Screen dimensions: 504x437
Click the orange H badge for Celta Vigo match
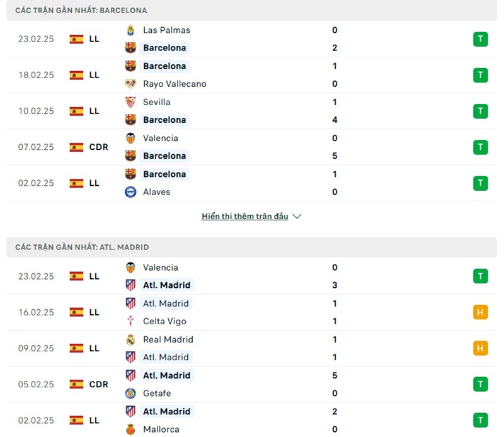[480, 312]
